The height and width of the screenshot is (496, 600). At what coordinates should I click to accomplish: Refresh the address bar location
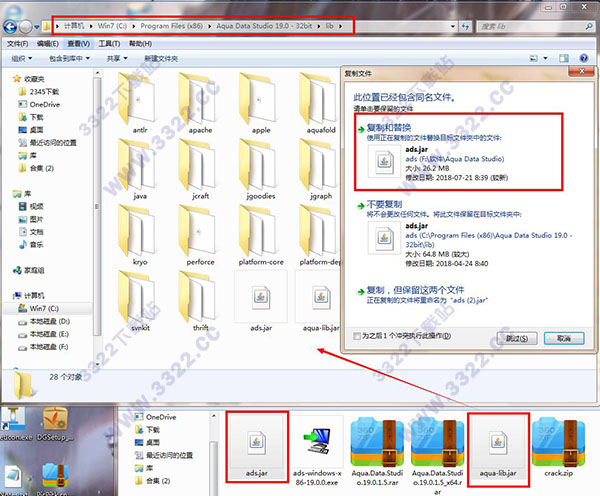(x=465, y=26)
